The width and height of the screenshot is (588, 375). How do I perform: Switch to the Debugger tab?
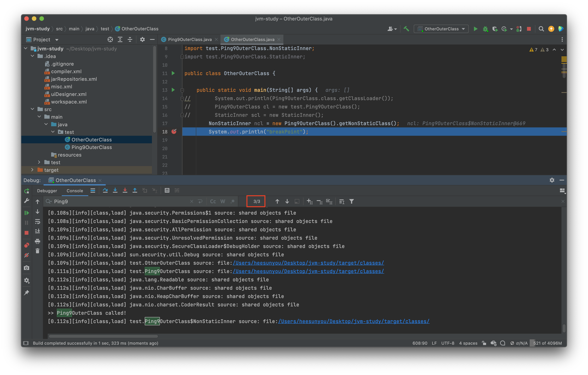click(47, 191)
